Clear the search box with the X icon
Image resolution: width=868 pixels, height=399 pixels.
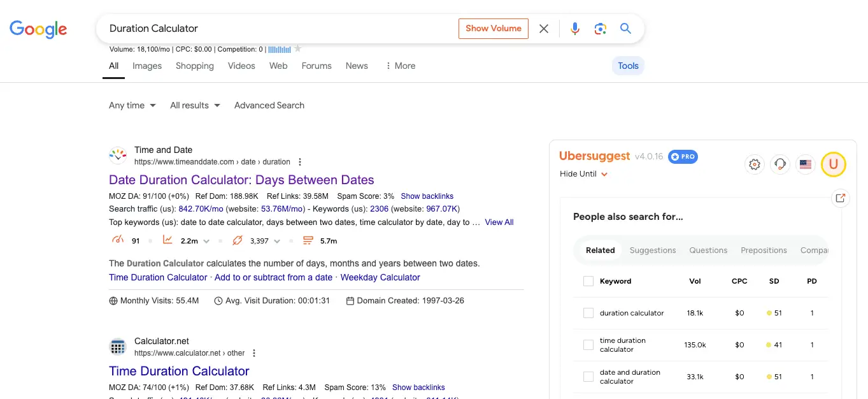(544, 29)
